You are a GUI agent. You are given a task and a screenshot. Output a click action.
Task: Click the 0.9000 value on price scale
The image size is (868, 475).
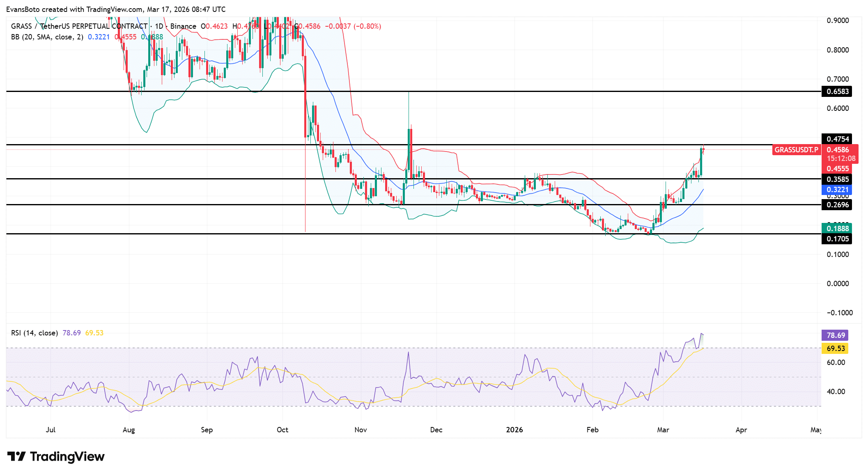click(x=838, y=21)
